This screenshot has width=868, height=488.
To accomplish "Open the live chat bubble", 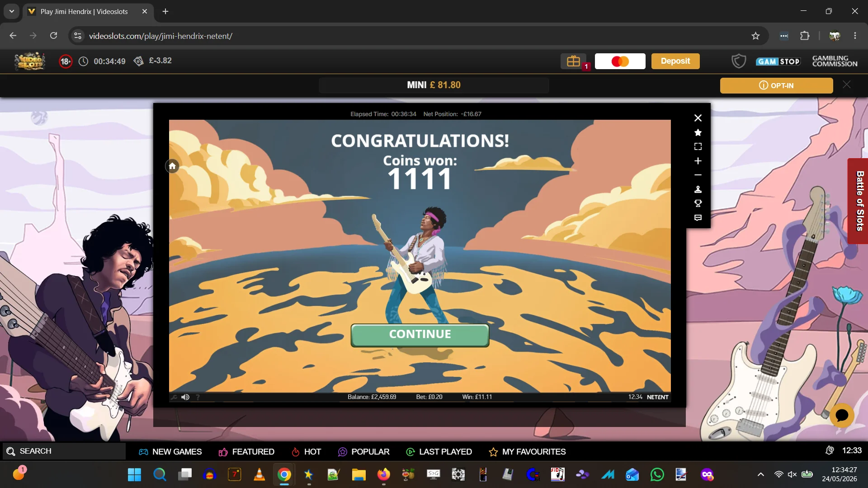I will (842, 415).
